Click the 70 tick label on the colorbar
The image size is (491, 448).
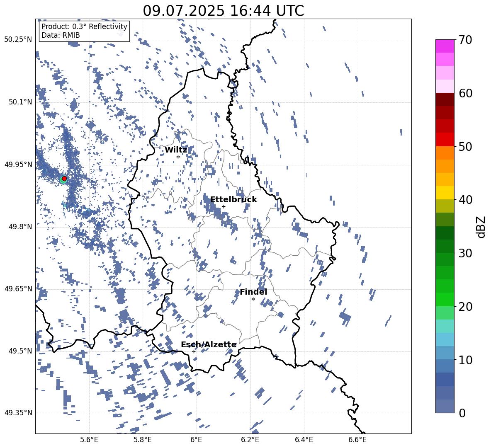465,40
